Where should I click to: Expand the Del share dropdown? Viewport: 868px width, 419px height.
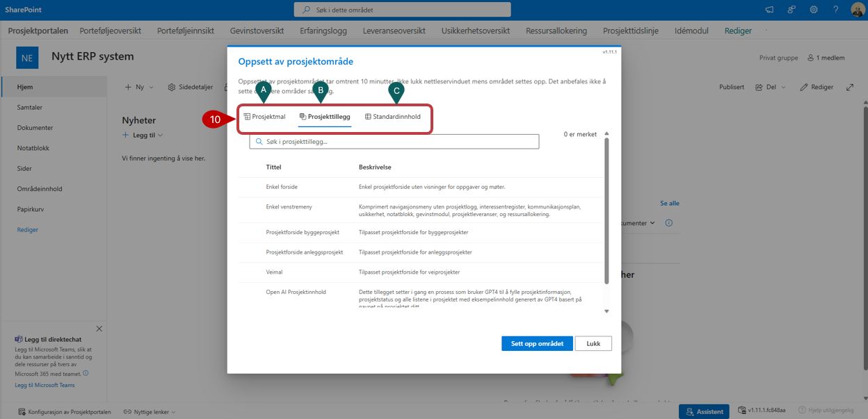(x=772, y=88)
